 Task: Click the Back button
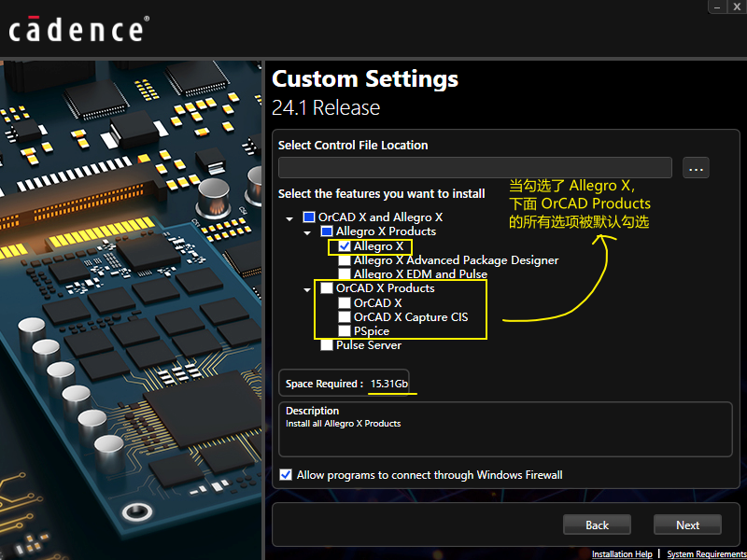597,525
